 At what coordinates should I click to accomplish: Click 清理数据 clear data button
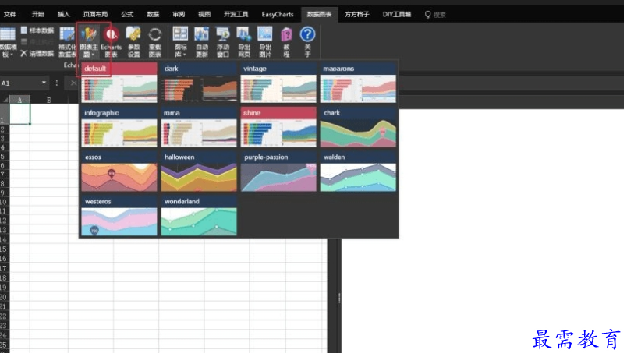tap(37, 53)
